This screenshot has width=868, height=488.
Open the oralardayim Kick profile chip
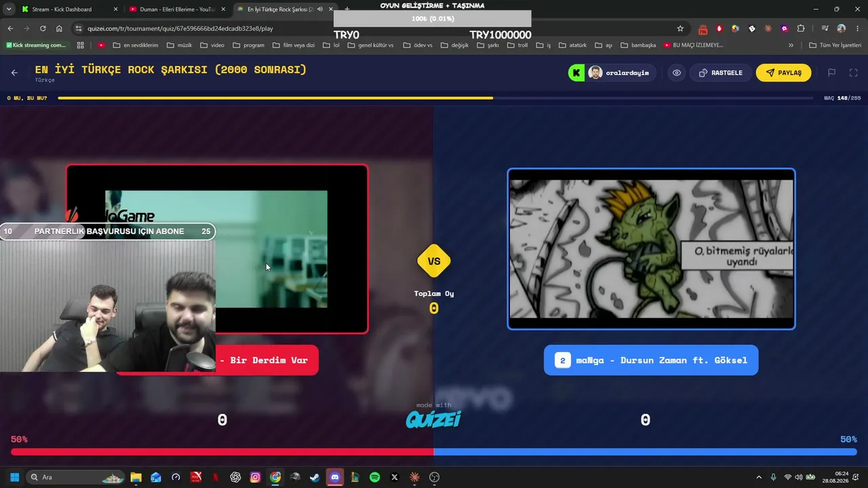pyautogui.click(x=611, y=73)
